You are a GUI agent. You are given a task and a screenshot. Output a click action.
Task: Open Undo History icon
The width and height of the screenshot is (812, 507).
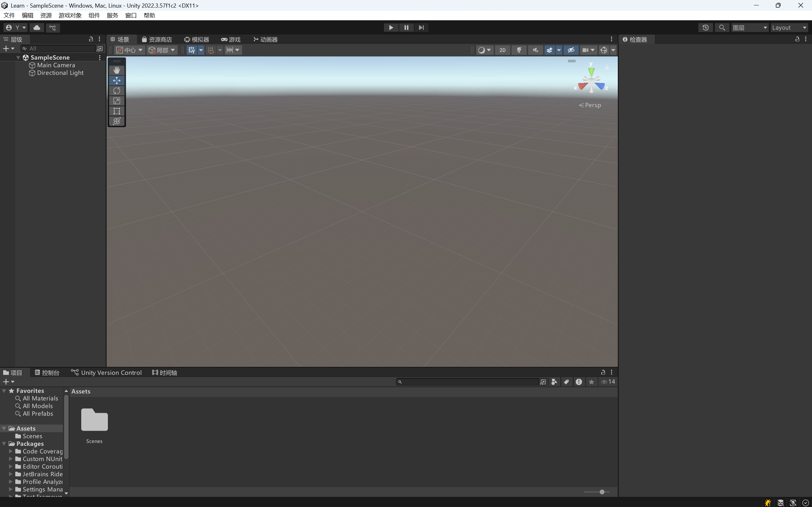705,28
